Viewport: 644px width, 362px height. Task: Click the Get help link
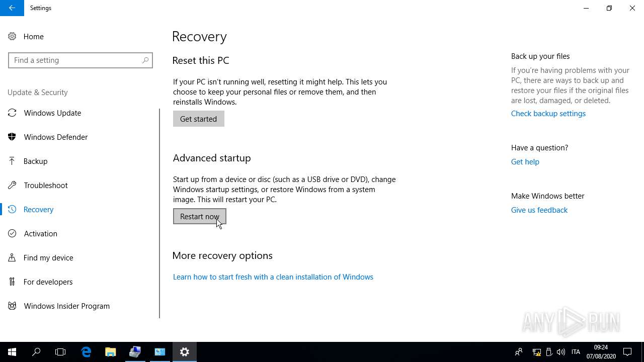[x=525, y=162]
